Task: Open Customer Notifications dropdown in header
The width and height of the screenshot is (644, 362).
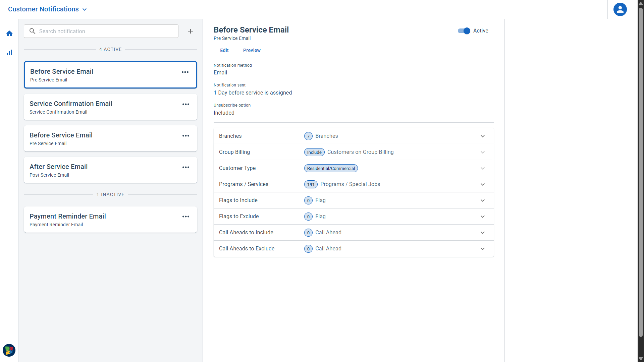Action: click(x=47, y=9)
